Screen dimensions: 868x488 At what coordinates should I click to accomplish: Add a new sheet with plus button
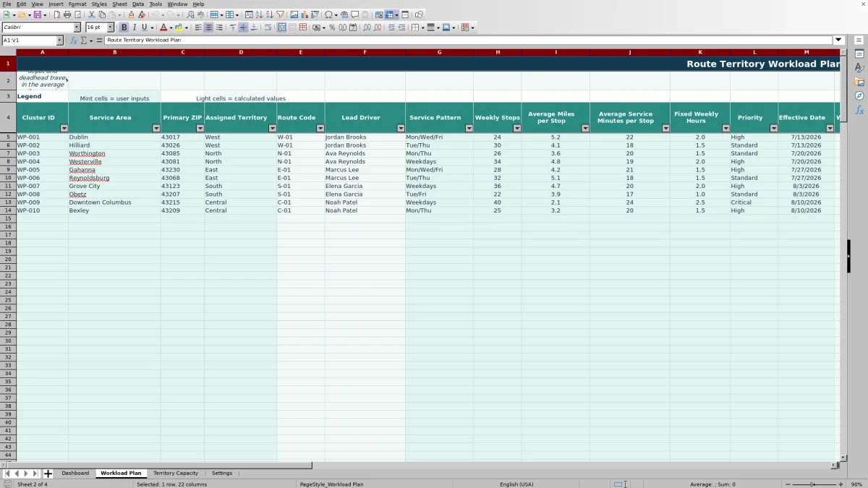pos(48,474)
